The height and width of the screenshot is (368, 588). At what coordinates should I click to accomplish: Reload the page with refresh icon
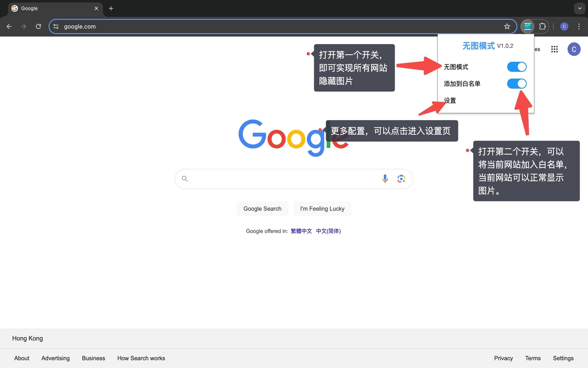(39, 27)
